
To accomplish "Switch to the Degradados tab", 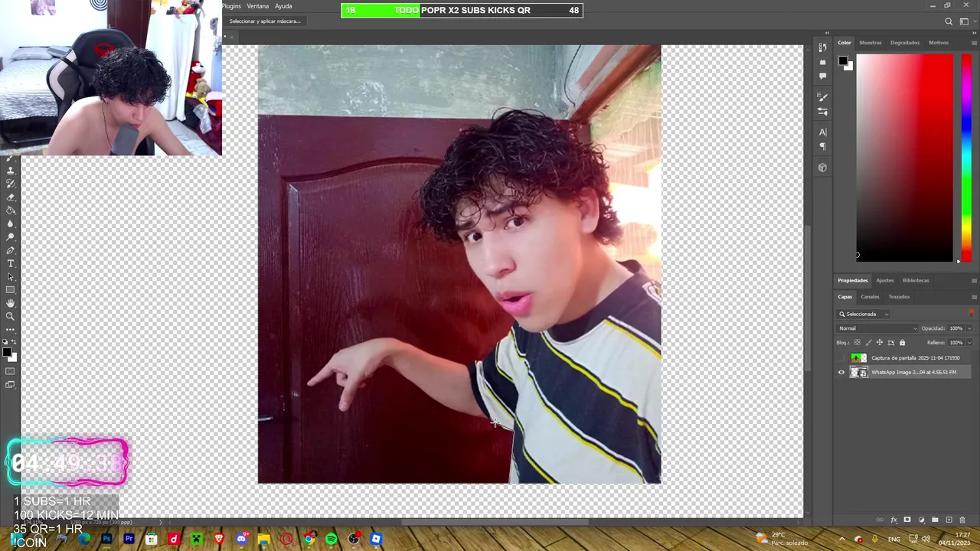I will click(x=905, y=43).
